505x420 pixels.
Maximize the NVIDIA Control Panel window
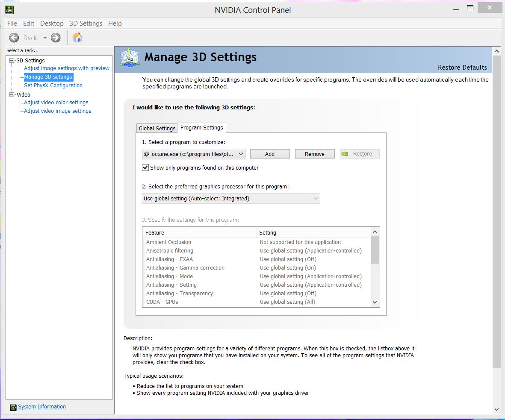pos(470,8)
